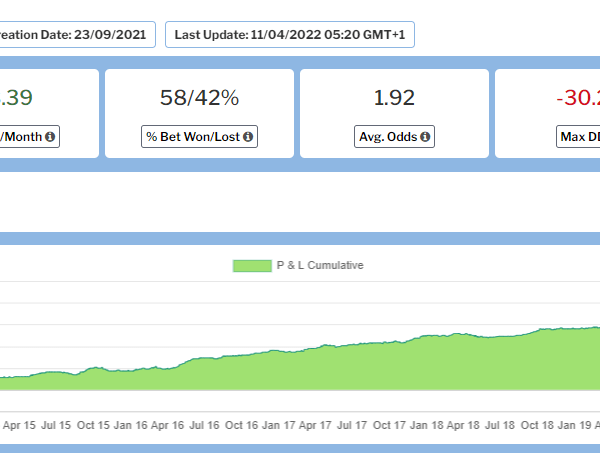Screen dimensions: 600x464
Task: Click the Oct 15 axis label
Action: click(93, 425)
